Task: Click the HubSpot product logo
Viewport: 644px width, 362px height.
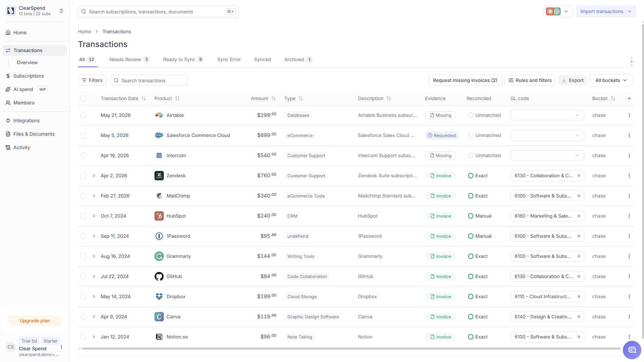Action: [x=159, y=216]
